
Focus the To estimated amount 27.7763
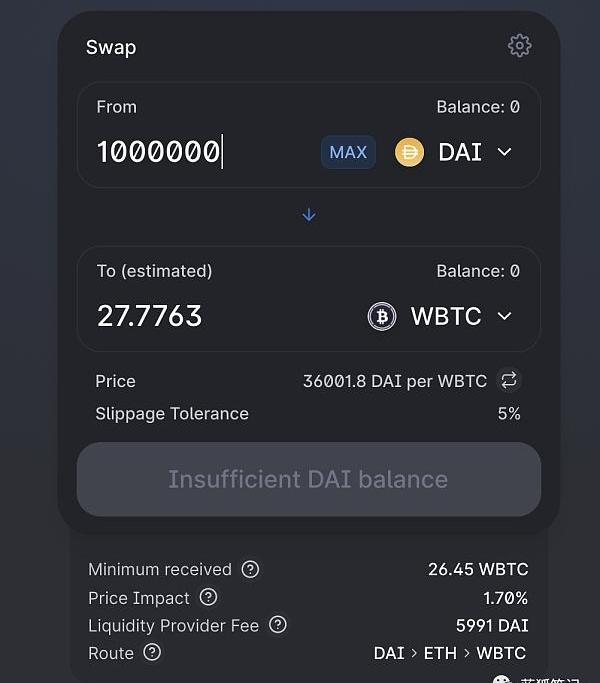[149, 316]
